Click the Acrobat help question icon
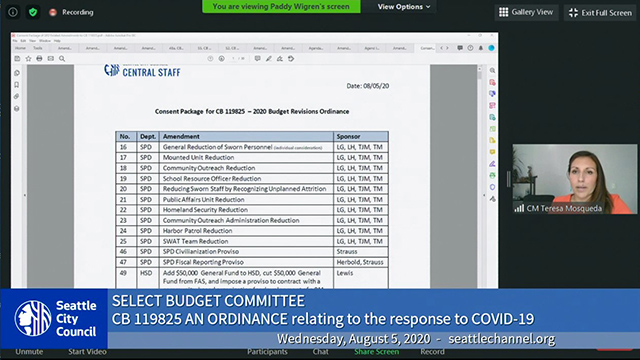640x360 pixels. pyautogui.click(x=470, y=48)
